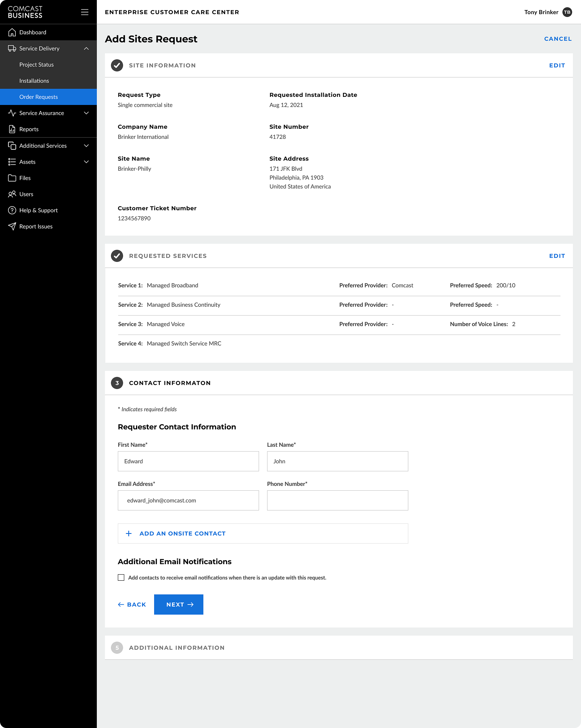
Task: Expand the Additional Services chevron
Action: click(x=86, y=146)
